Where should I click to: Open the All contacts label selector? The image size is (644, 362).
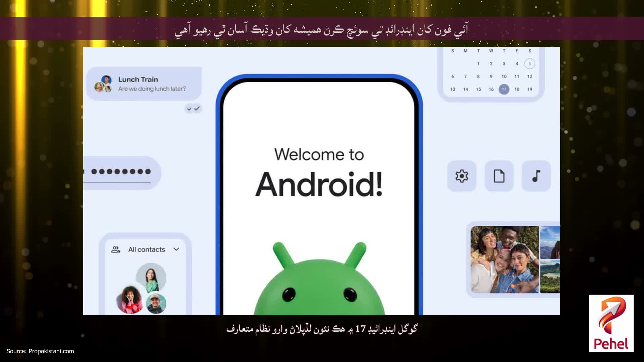click(x=147, y=249)
